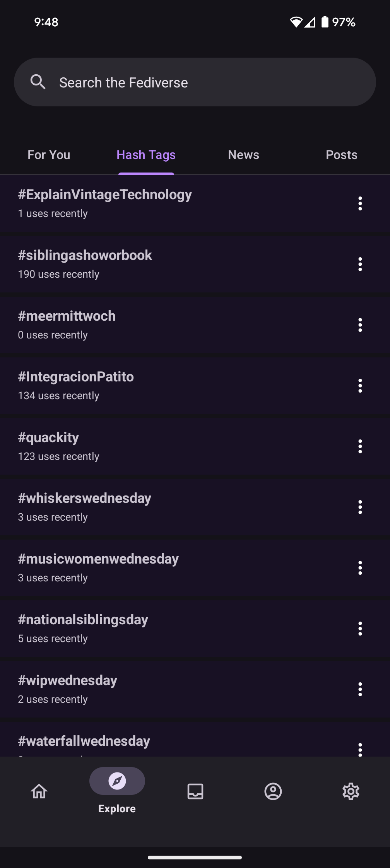
Task: Tap the search magnifier icon
Action: [38, 82]
